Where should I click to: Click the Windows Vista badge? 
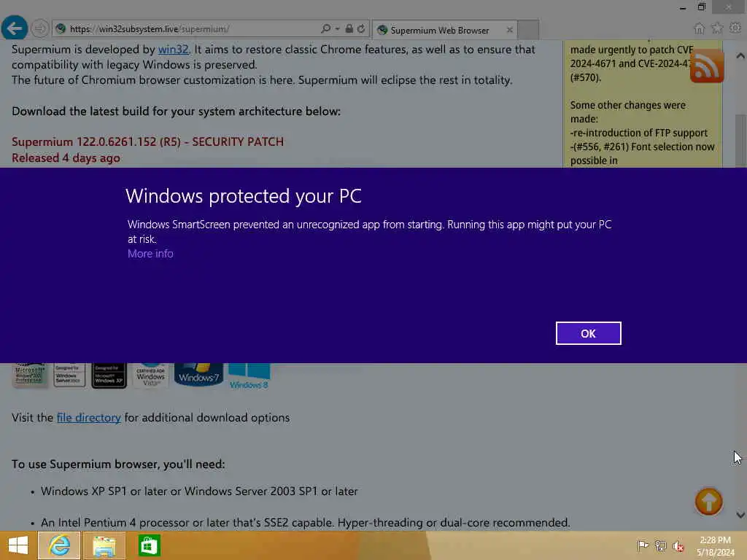point(150,376)
